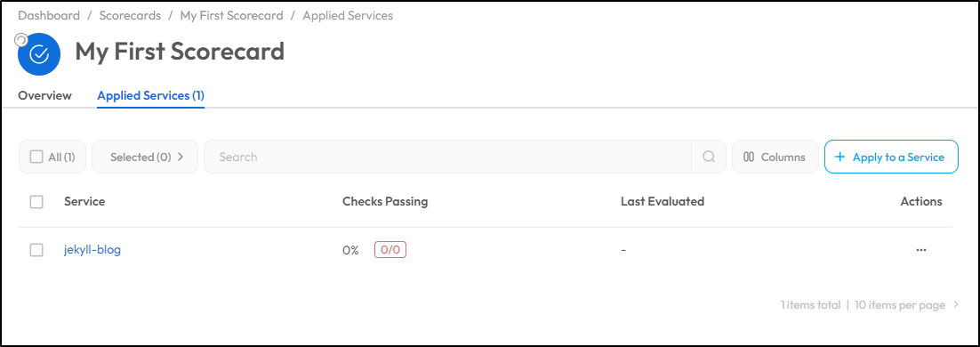Switch to the Overview tab

pos(45,96)
